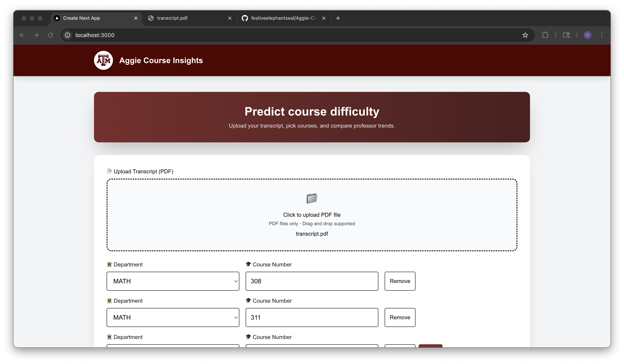Go back with the back arrow
Screen dimensions: 624x364
[x=22, y=35]
